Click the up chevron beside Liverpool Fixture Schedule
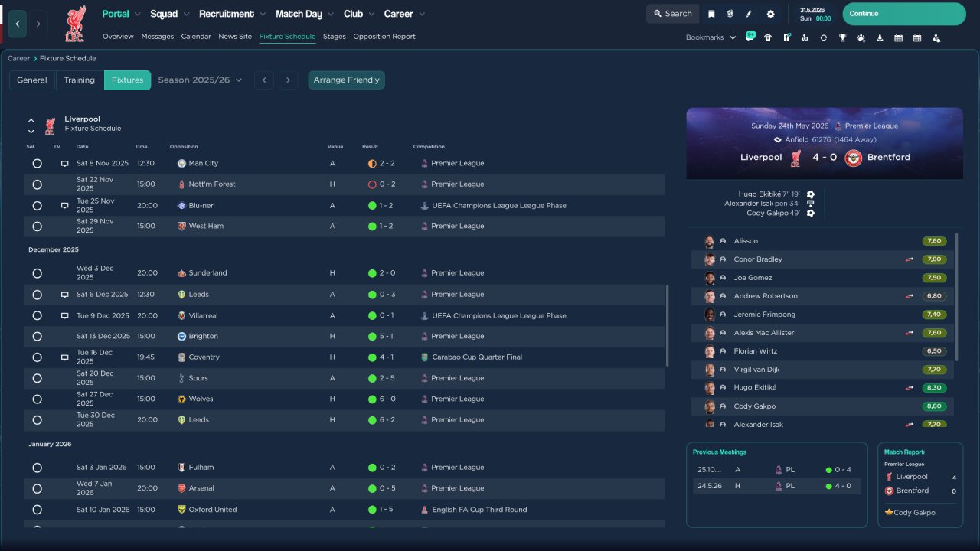This screenshot has width=980, height=551. [31, 120]
